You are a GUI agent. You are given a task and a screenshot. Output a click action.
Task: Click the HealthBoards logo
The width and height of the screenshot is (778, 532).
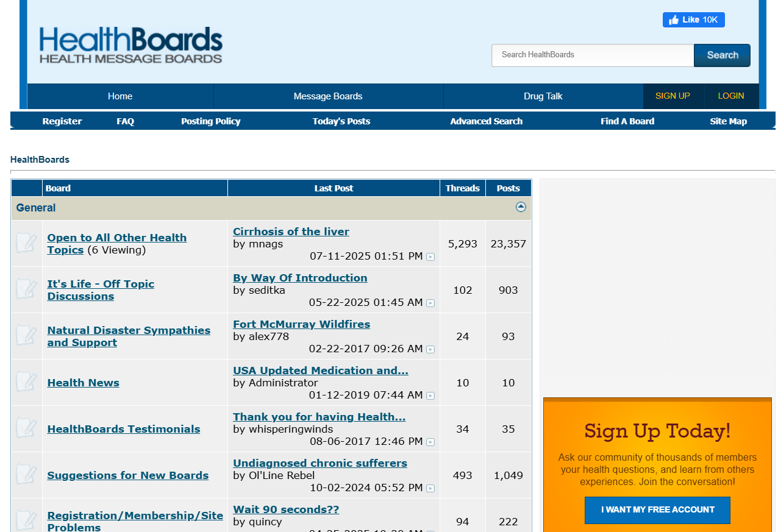pyautogui.click(x=131, y=45)
